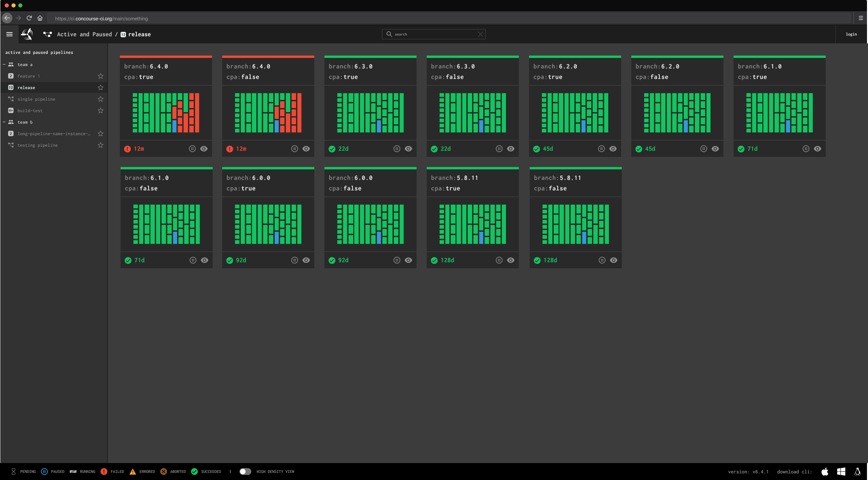Click the login button
Screen dimensions: 868x480
[x=851, y=34]
